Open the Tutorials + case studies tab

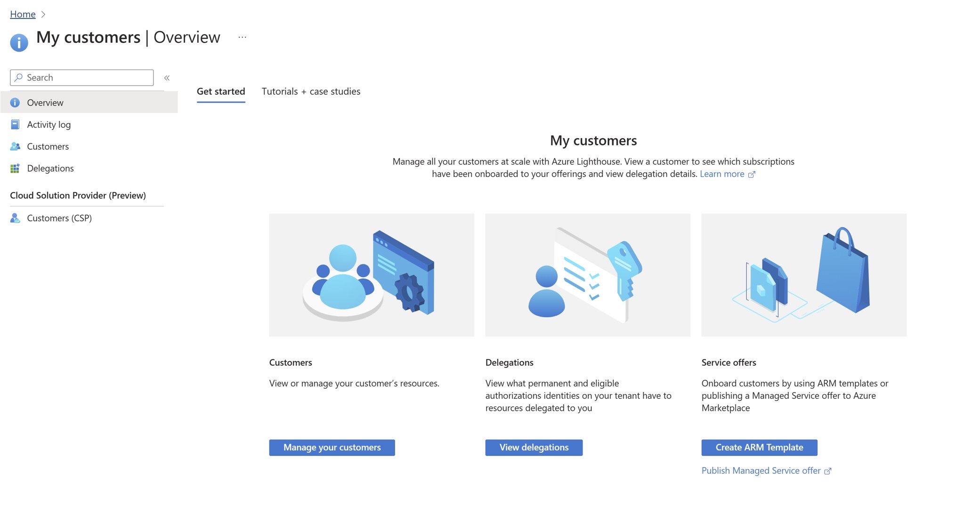[311, 91]
